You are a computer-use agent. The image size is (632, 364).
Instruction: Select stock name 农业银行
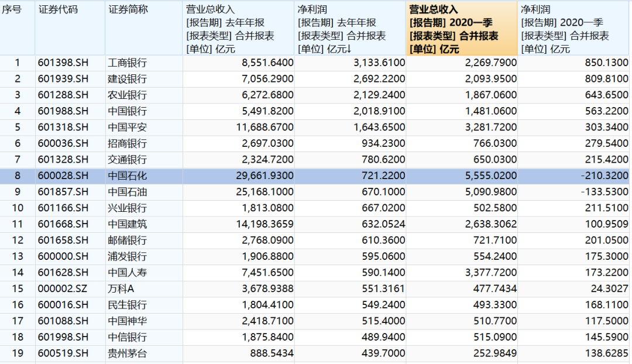tap(128, 95)
